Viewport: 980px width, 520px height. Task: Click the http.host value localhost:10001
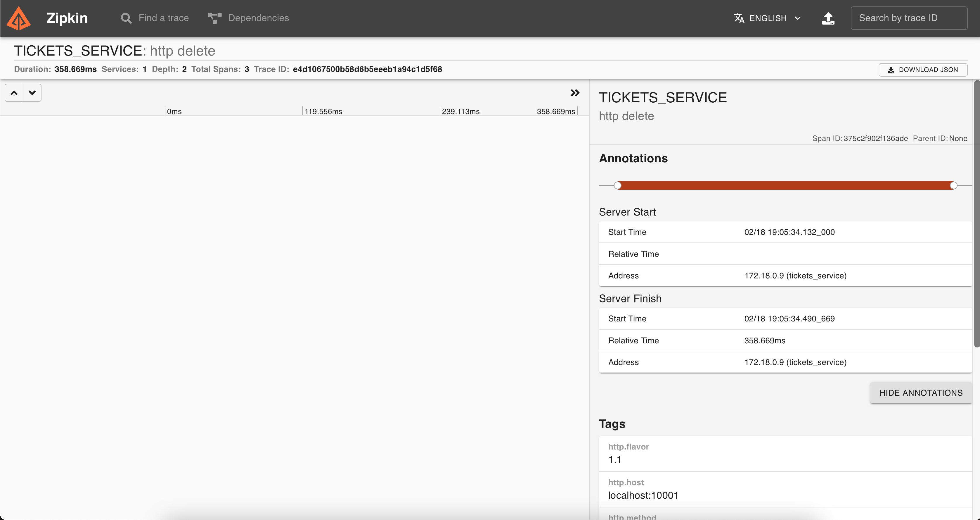[x=643, y=495]
